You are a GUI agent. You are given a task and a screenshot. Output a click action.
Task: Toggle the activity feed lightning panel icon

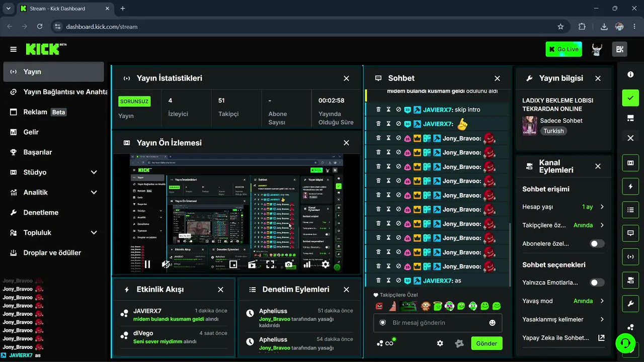[630, 187]
